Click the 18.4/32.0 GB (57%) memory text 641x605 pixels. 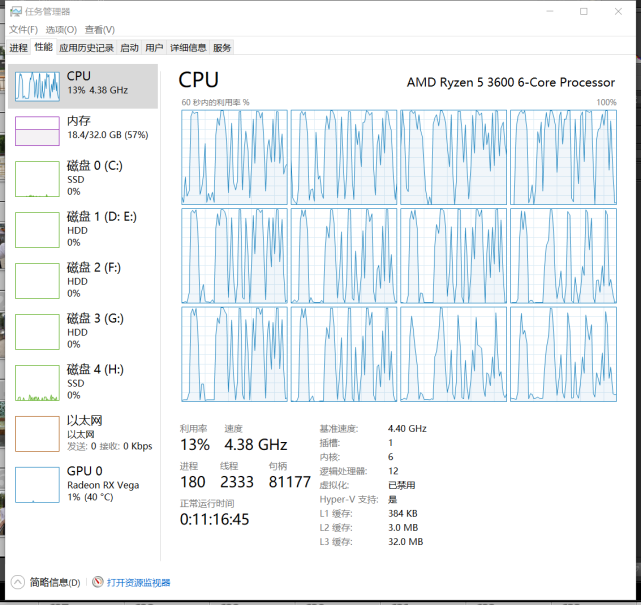tap(108, 134)
